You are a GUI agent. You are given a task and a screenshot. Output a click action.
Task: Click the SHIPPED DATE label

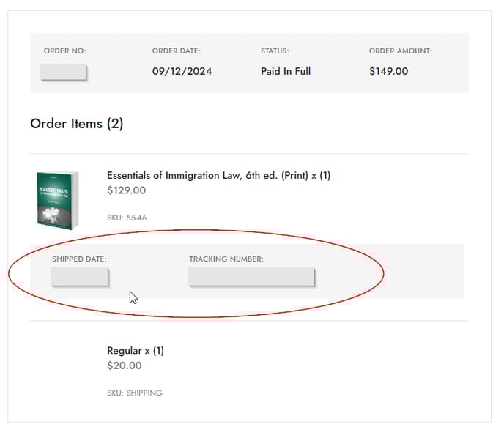79,259
